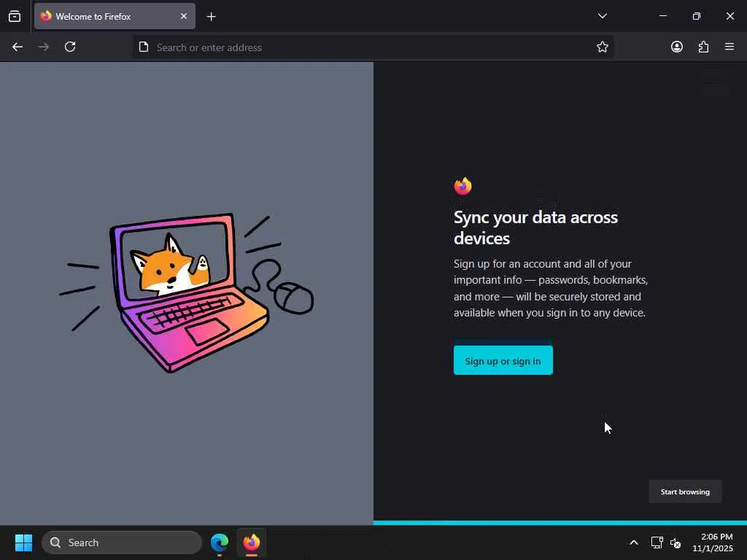
Task: Open the application hamburger menu
Action: tap(729, 47)
